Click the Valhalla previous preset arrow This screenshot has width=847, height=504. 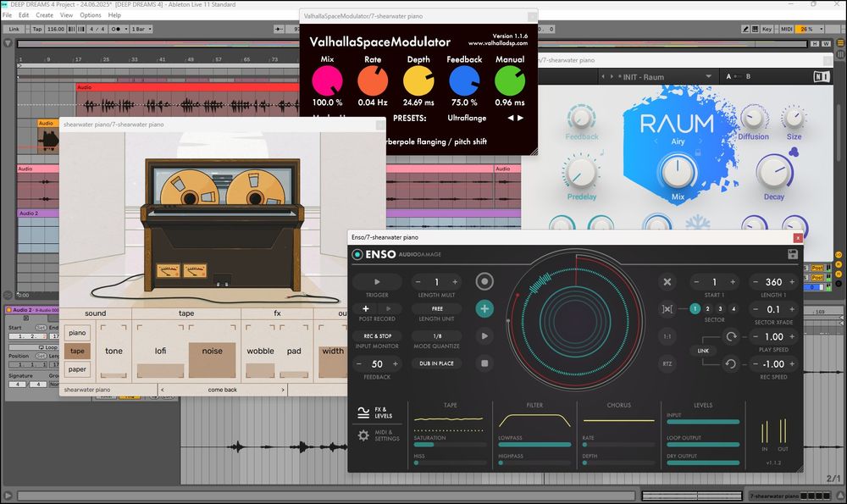tap(511, 118)
